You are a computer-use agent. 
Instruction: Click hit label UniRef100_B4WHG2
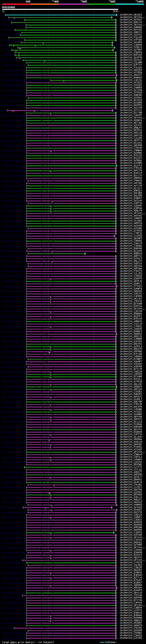[x=131, y=77]
